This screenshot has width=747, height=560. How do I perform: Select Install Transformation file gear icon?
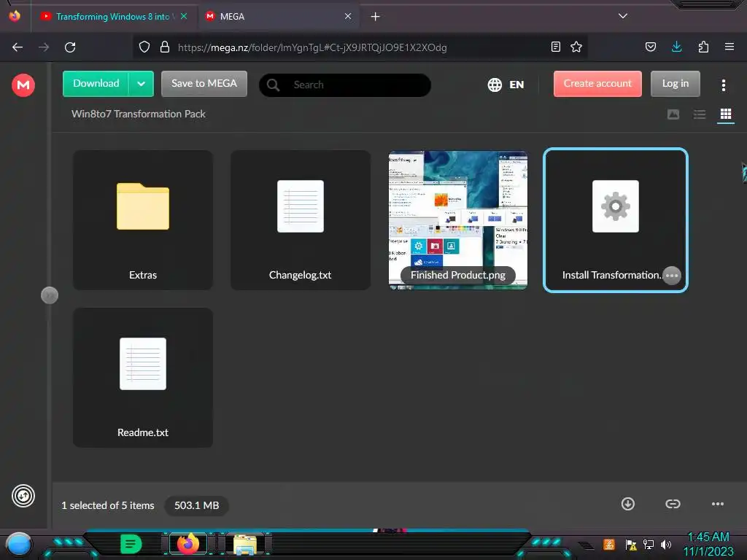616,206
